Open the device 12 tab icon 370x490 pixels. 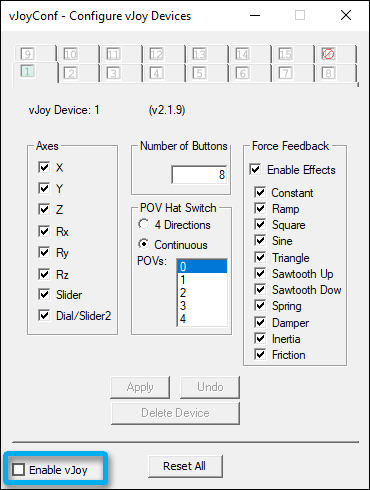tap(156, 54)
